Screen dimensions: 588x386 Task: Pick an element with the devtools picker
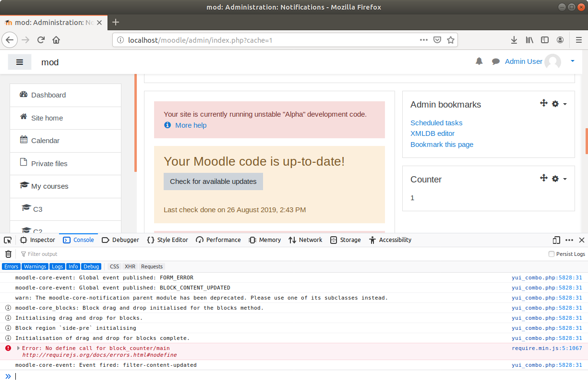click(x=7, y=240)
